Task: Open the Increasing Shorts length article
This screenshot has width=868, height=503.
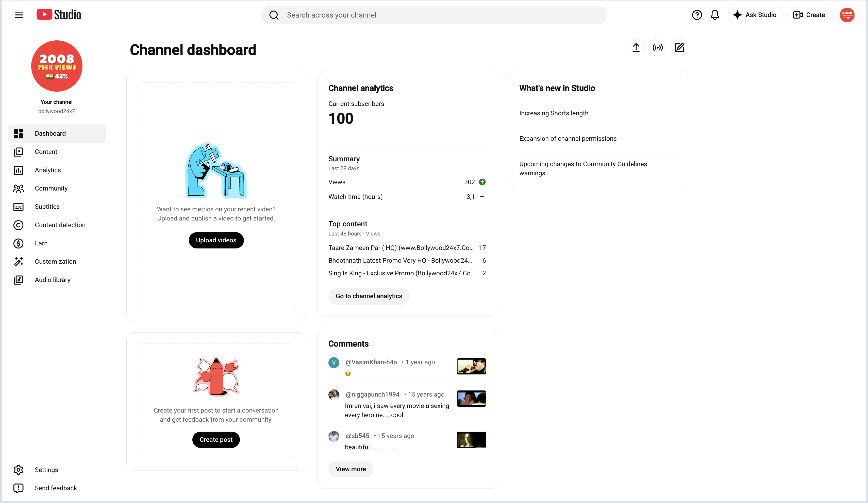Action: tap(554, 113)
